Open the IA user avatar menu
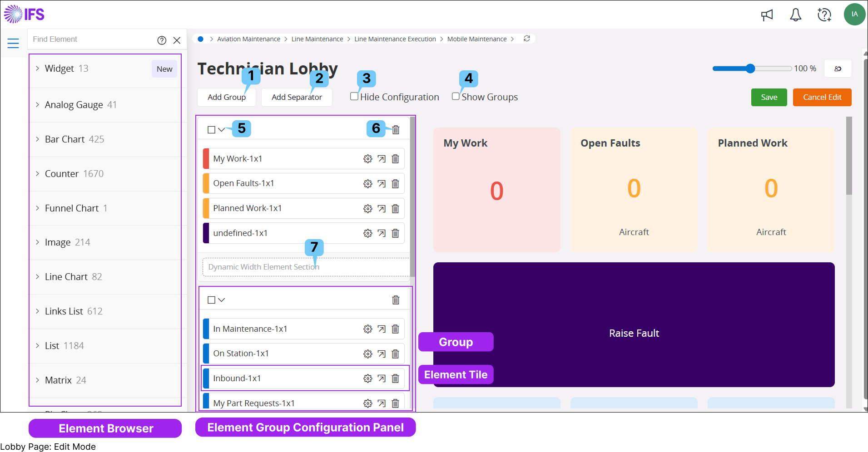This screenshot has width=868, height=452. [854, 14]
